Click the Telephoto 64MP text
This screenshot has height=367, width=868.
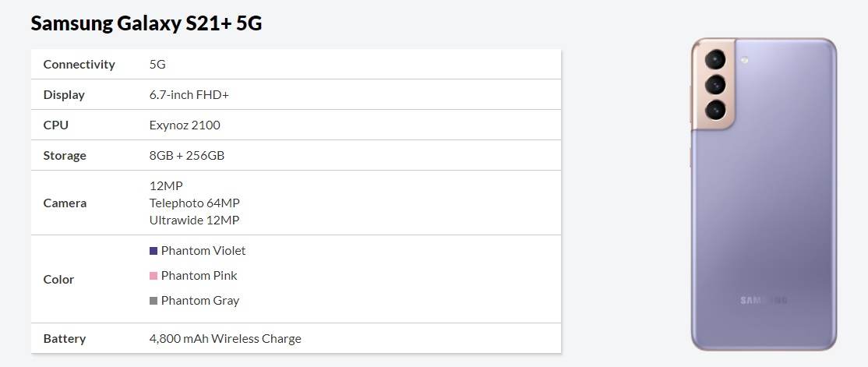(x=195, y=203)
